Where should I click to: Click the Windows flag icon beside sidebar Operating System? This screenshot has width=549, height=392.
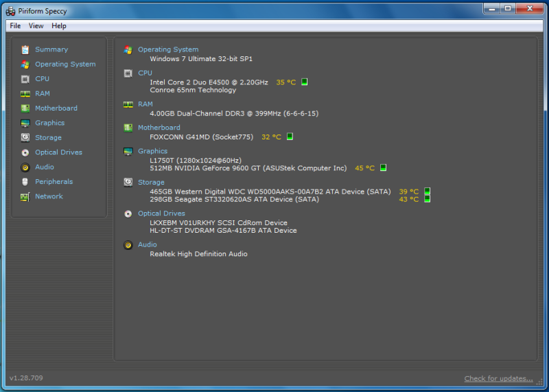[x=25, y=65]
